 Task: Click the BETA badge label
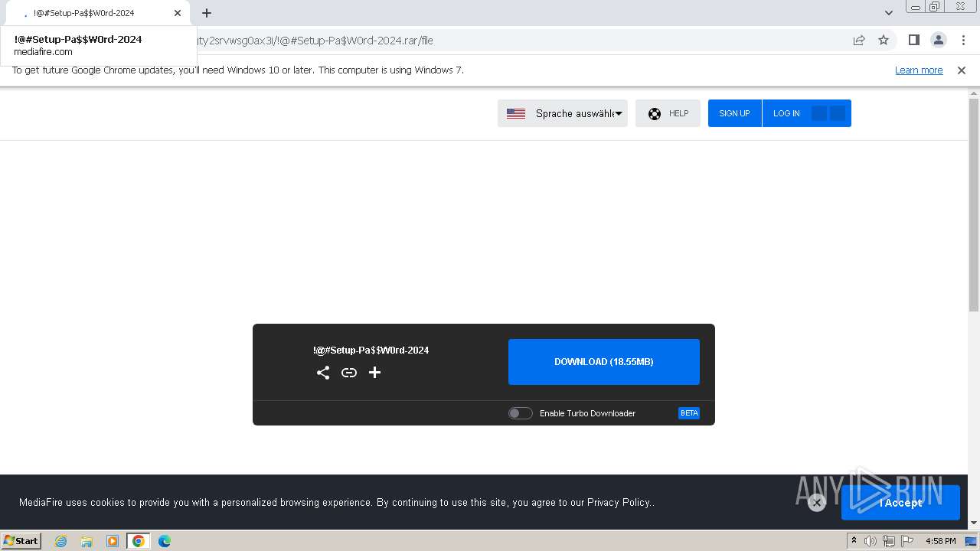point(689,413)
